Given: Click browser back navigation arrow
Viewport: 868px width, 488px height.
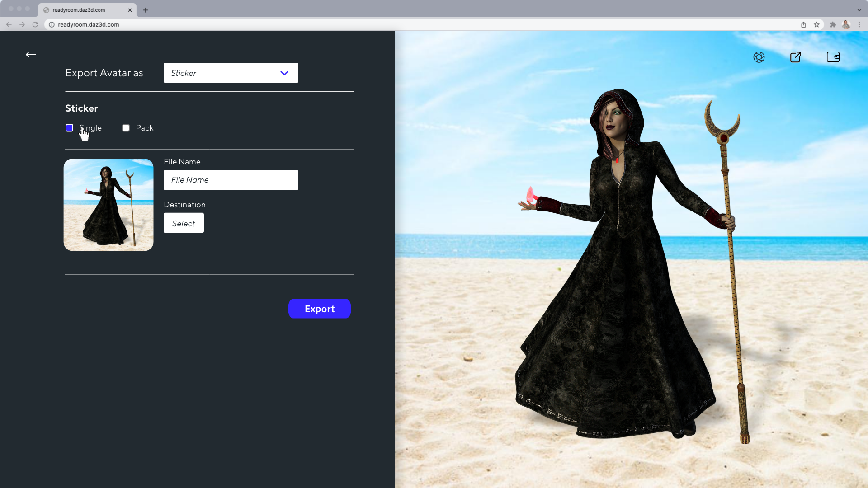Looking at the screenshot, I should tap(9, 24).
